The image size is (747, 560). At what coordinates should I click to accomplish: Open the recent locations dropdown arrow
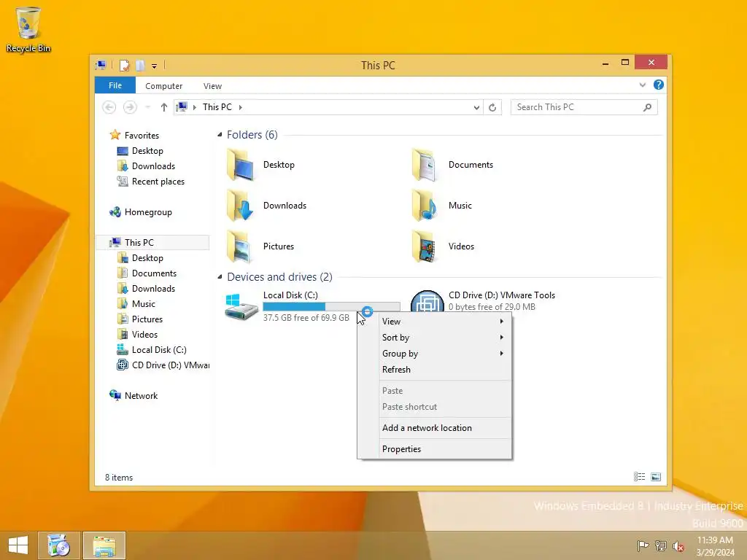(147, 107)
